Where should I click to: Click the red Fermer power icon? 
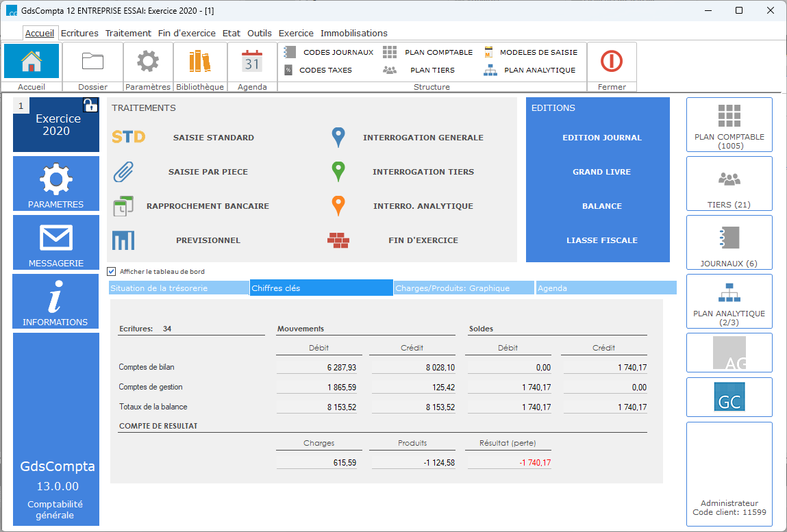[611, 62]
